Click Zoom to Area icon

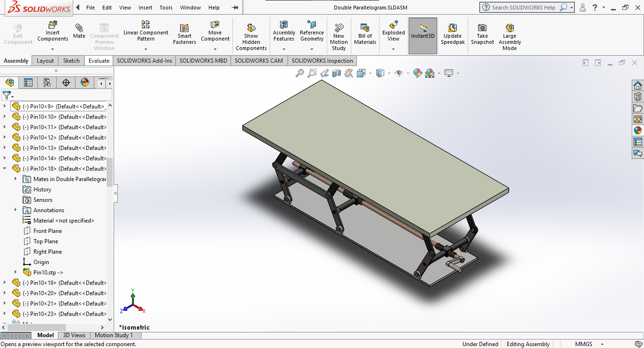(x=312, y=73)
